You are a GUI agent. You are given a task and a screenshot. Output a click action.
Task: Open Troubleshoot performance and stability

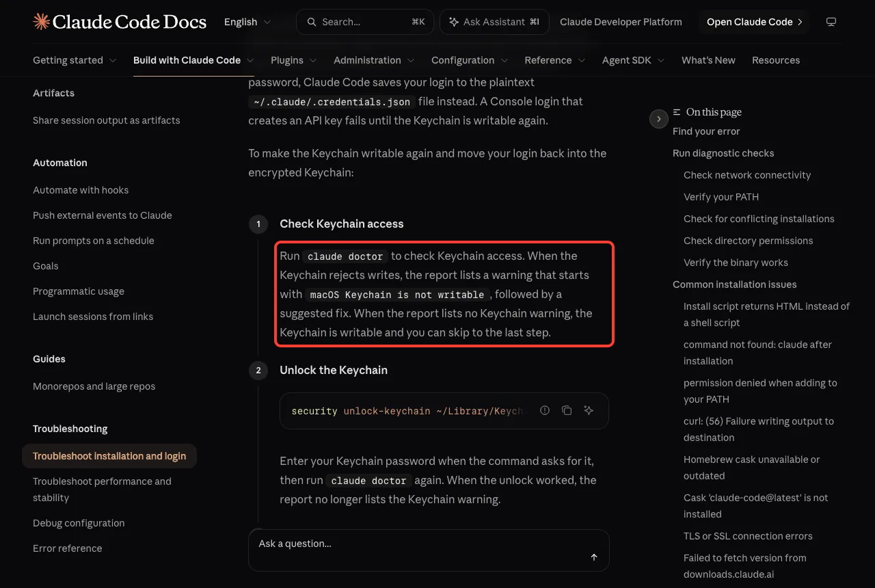(103, 490)
